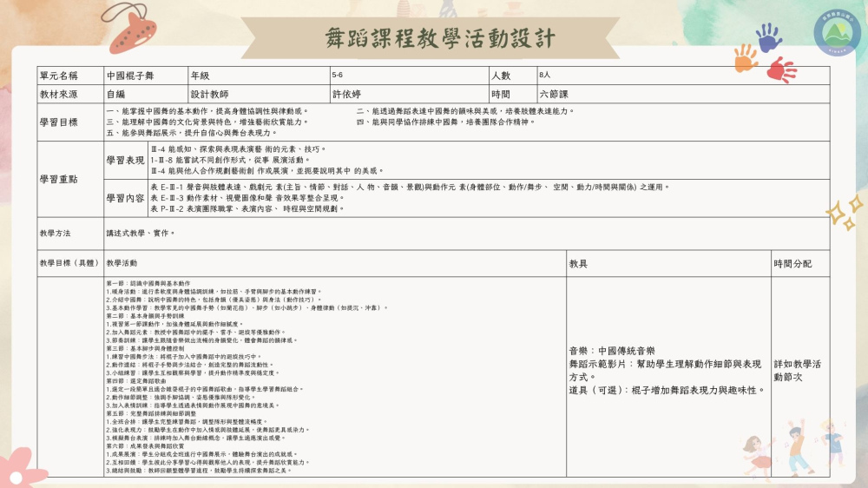868x488 pixels.
Task: Click the orange handprint graphic
Action: click(x=746, y=58)
